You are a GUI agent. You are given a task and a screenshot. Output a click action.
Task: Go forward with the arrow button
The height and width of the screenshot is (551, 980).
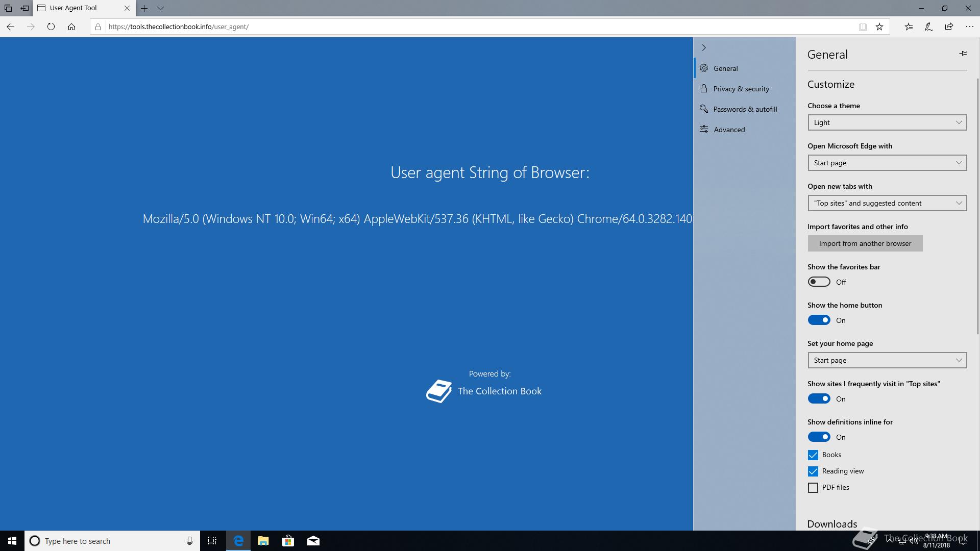click(x=31, y=27)
